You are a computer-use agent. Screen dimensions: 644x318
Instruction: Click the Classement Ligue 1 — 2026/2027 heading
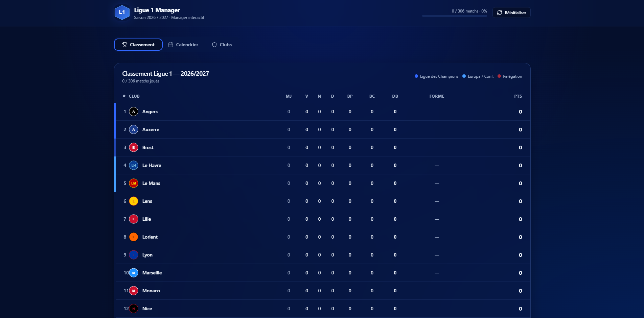(165, 74)
